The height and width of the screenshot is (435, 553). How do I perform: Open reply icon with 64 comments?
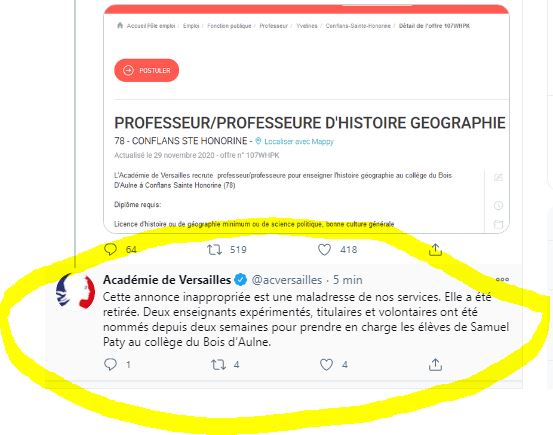[x=110, y=249]
